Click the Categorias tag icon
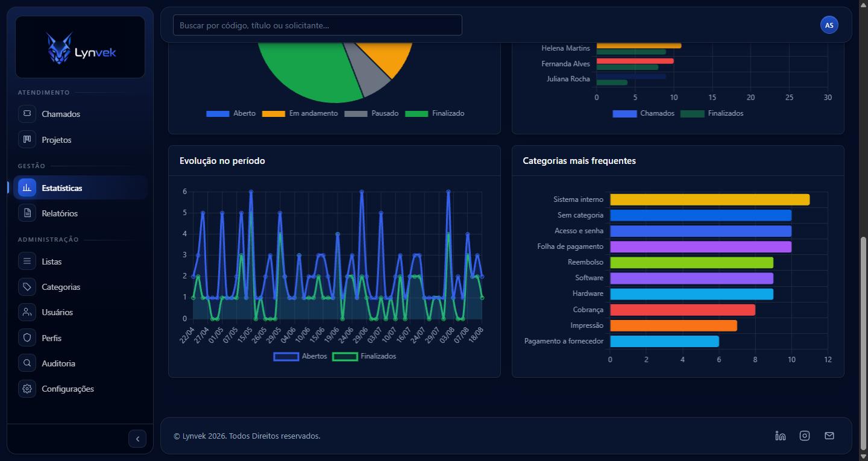Viewport: 868px width, 461px height. click(27, 287)
